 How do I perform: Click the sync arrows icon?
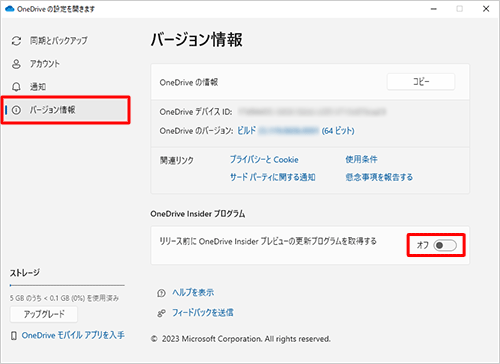point(16,41)
